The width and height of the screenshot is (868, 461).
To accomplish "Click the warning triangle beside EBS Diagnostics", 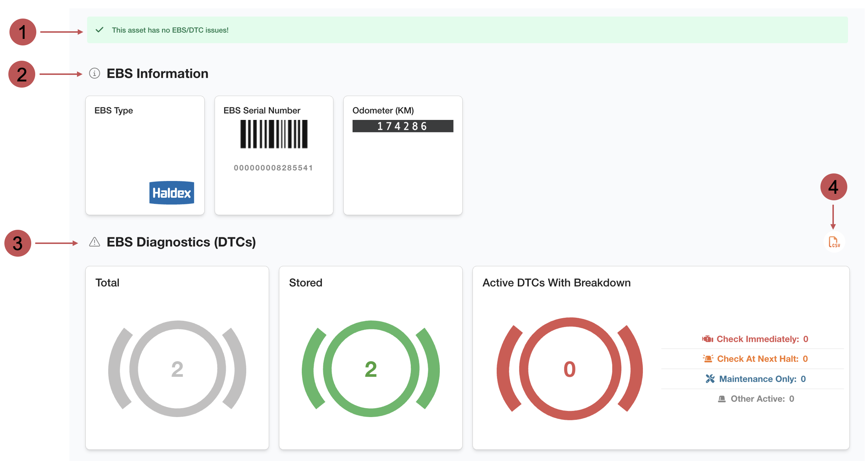I will [x=94, y=242].
